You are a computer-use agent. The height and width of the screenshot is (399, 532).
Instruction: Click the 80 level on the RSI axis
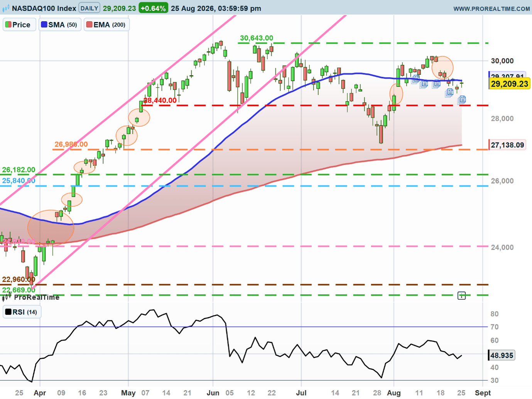tap(495, 314)
